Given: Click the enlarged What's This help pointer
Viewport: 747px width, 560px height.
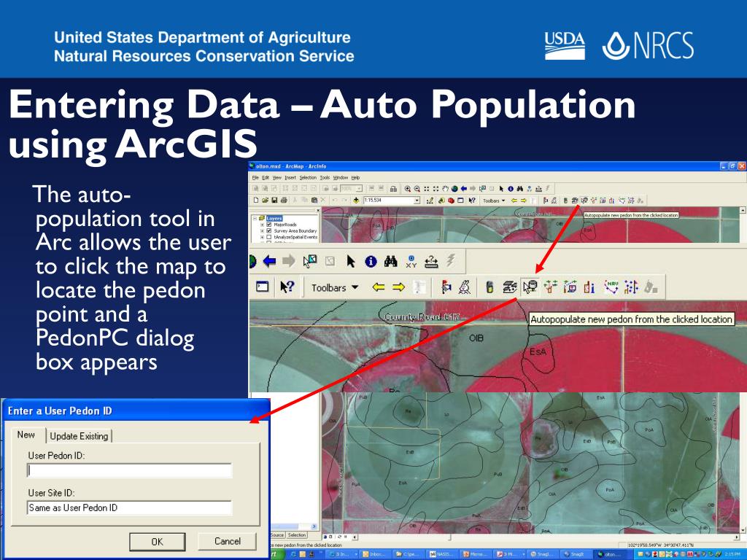Looking at the screenshot, I should [x=287, y=287].
